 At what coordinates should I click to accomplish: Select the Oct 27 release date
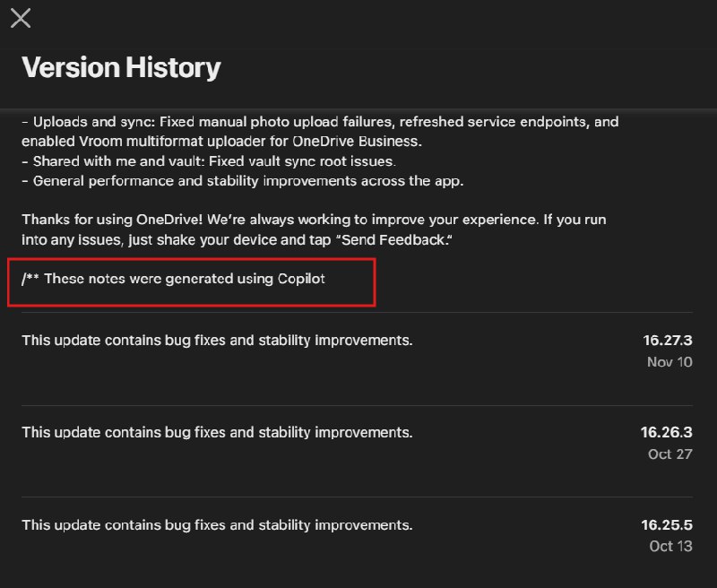pos(669,454)
